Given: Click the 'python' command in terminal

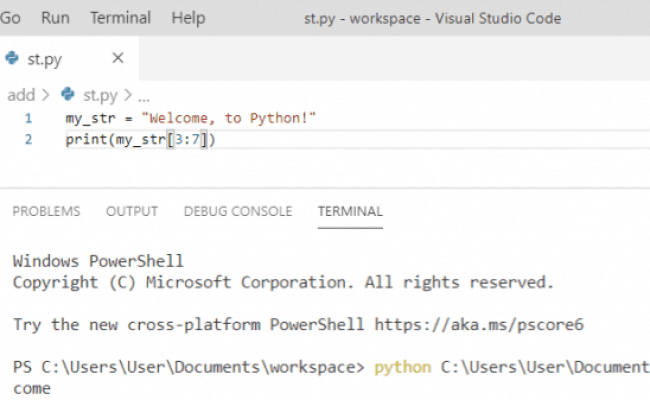Looking at the screenshot, I should 403,368.
